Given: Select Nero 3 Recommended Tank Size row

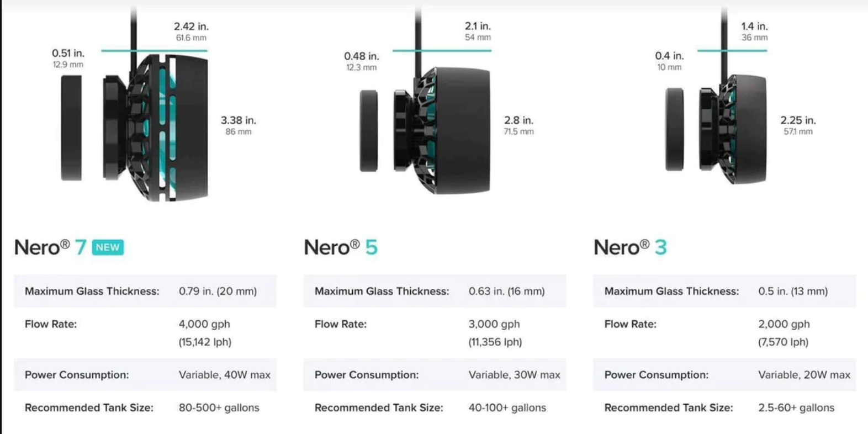Looking at the screenshot, I should [x=724, y=407].
